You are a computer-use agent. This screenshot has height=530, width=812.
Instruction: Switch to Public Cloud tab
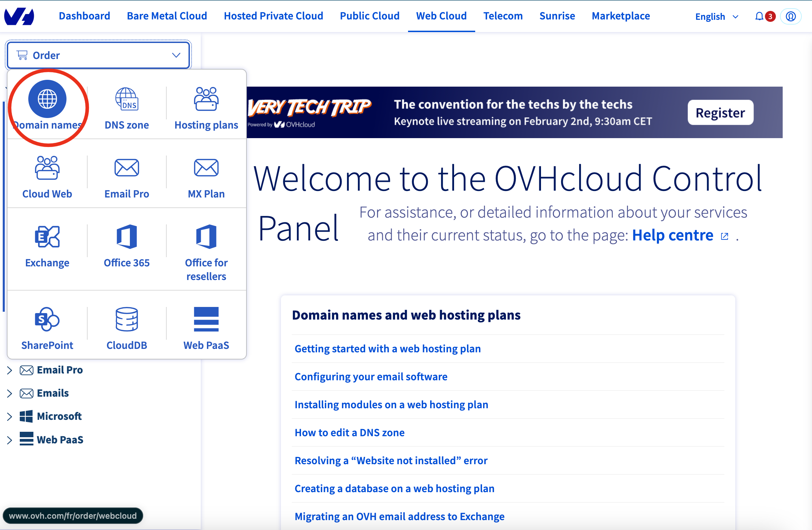coord(370,16)
